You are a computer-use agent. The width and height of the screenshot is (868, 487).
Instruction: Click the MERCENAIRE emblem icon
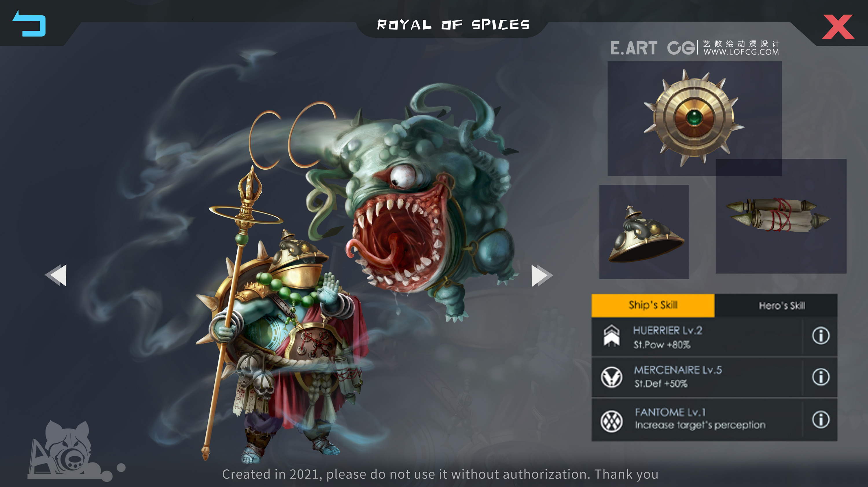click(x=612, y=377)
